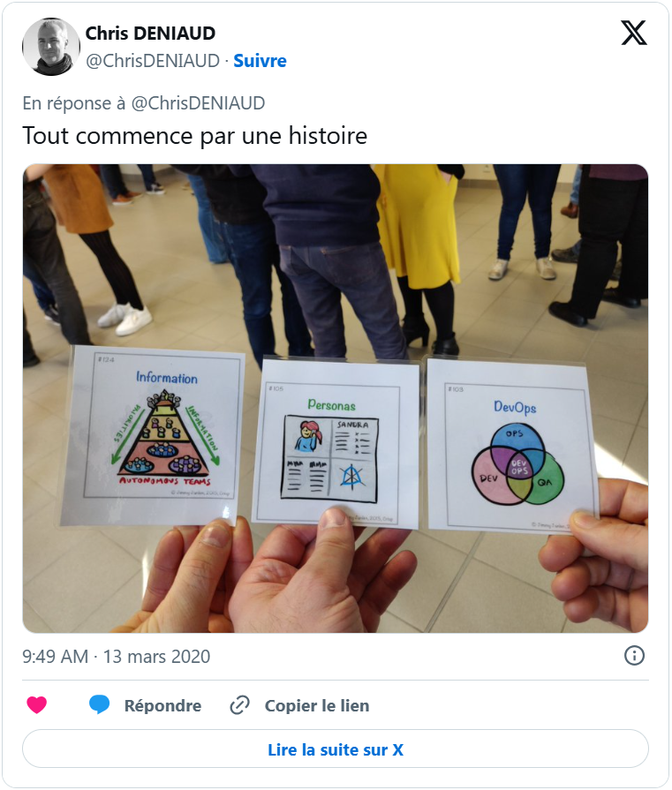This screenshot has width=672, height=790.
Task: Open the 9:49 AM · 13 mars 2020 timestamp
Action: (117, 657)
